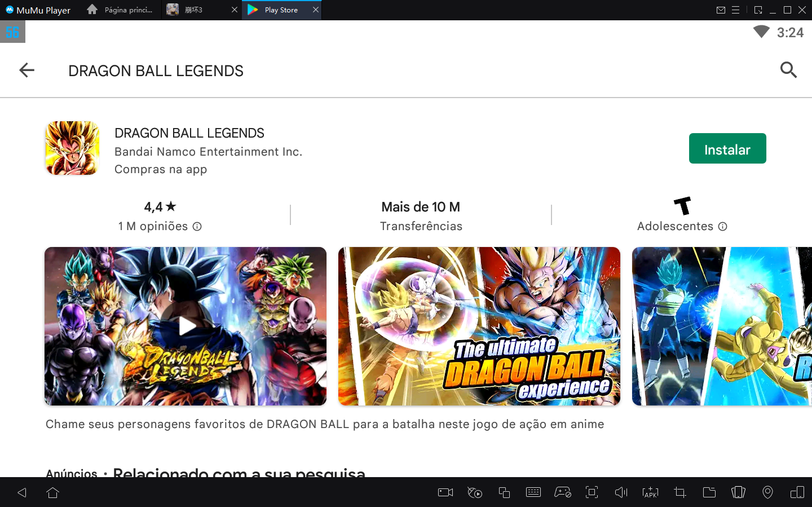Switch to the Play Store tab
Image resolution: width=812 pixels, height=507 pixels.
[280, 10]
